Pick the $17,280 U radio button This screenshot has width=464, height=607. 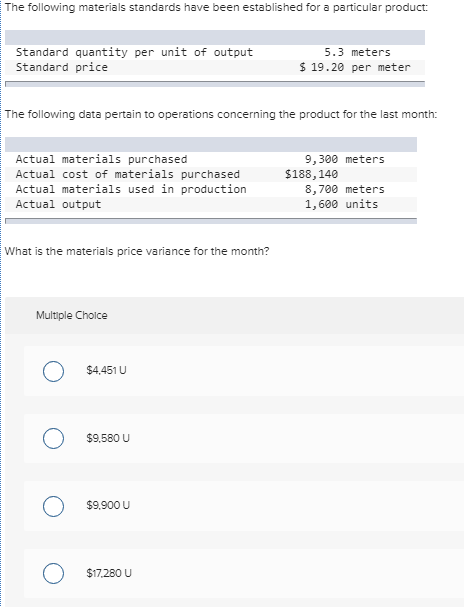point(53,573)
